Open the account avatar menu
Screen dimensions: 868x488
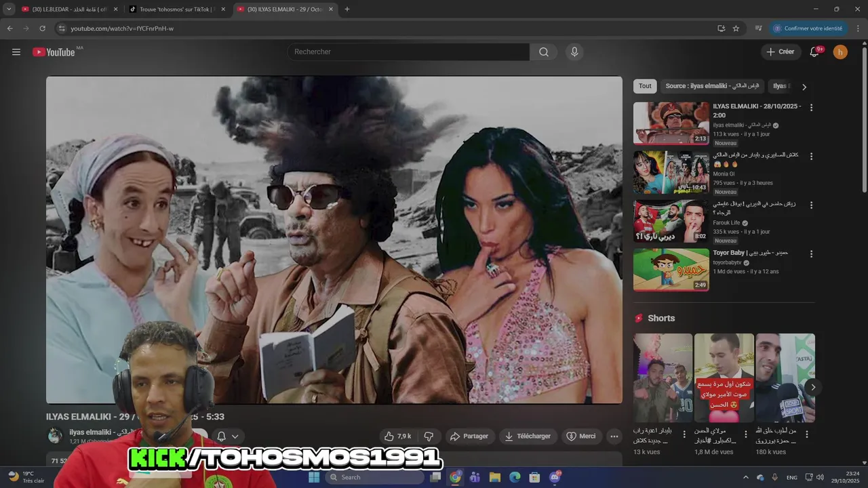point(840,52)
